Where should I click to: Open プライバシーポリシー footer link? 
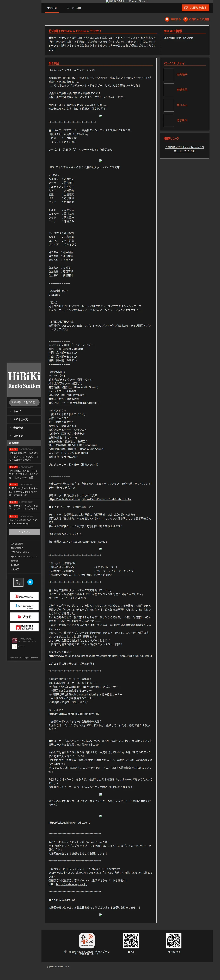(21, 552)
